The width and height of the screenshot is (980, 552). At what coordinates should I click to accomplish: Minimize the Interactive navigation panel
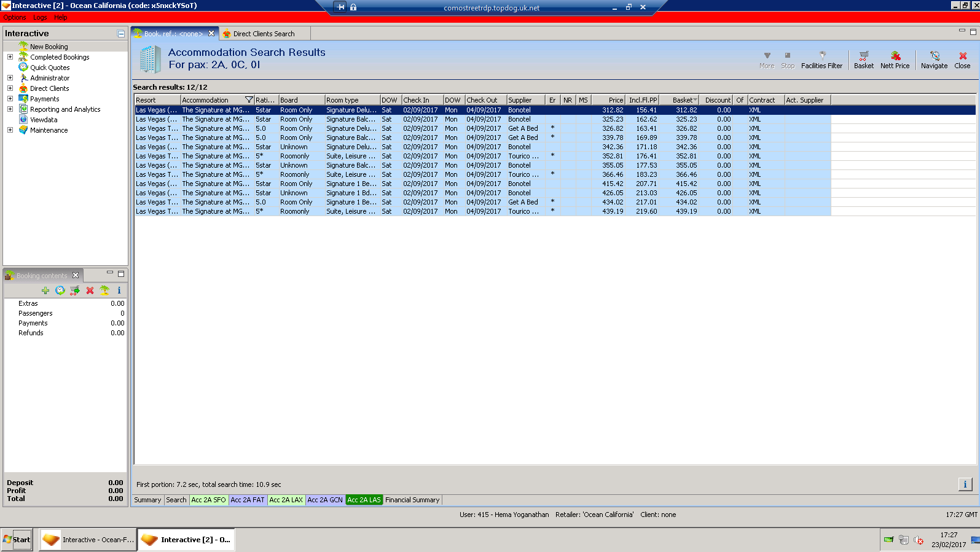[x=121, y=34]
